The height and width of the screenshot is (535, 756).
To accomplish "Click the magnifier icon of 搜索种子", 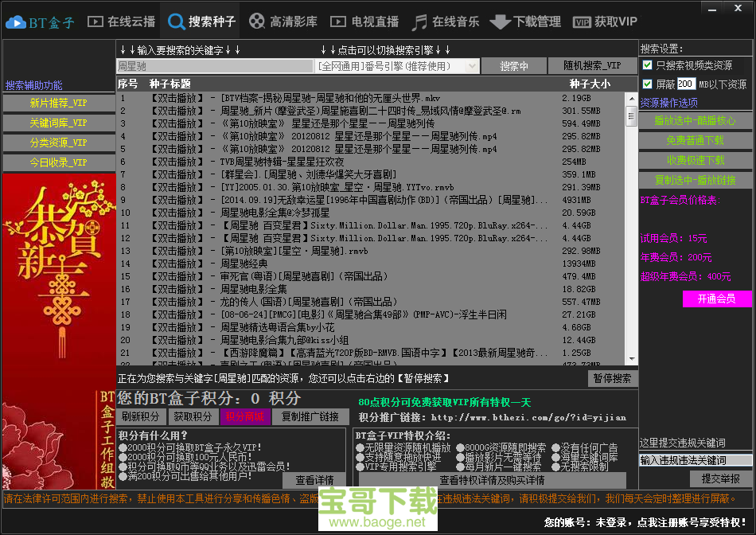I will (176, 21).
